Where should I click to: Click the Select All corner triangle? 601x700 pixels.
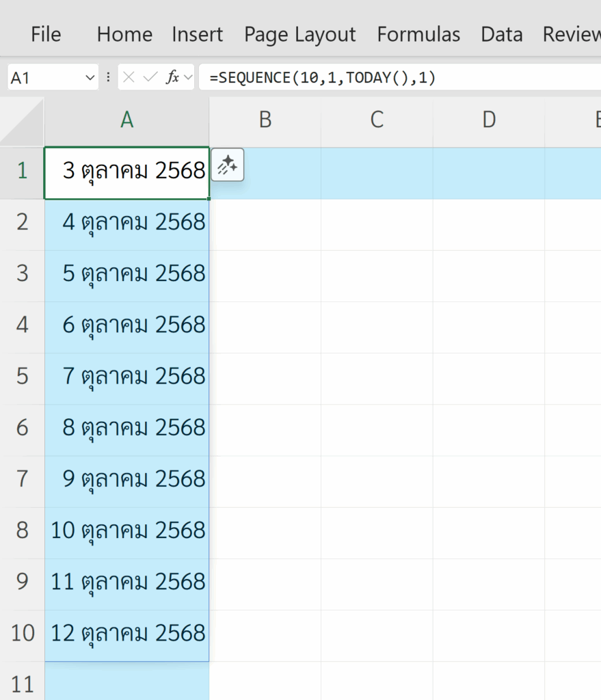[x=23, y=121]
